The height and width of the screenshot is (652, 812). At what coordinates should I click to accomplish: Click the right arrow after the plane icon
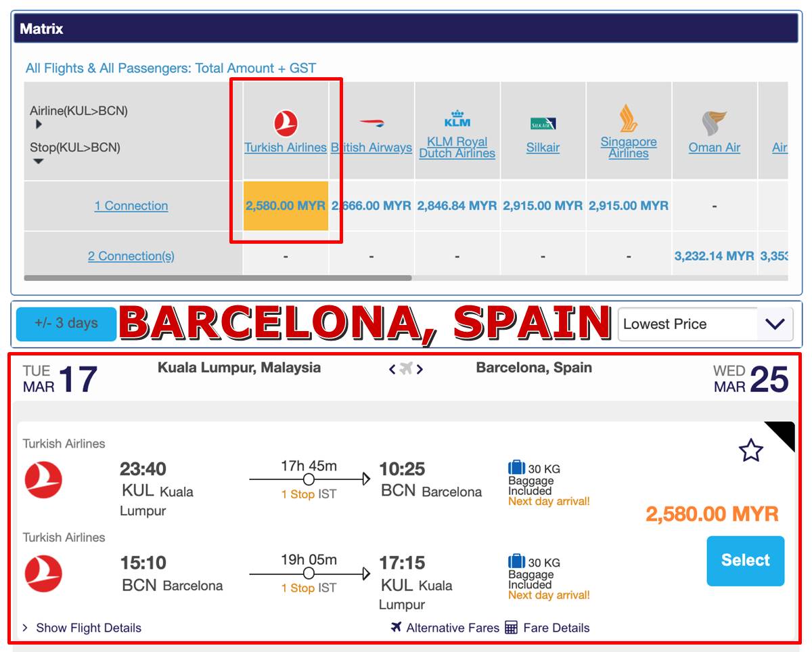pyautogui.click(x=420, y=369)
